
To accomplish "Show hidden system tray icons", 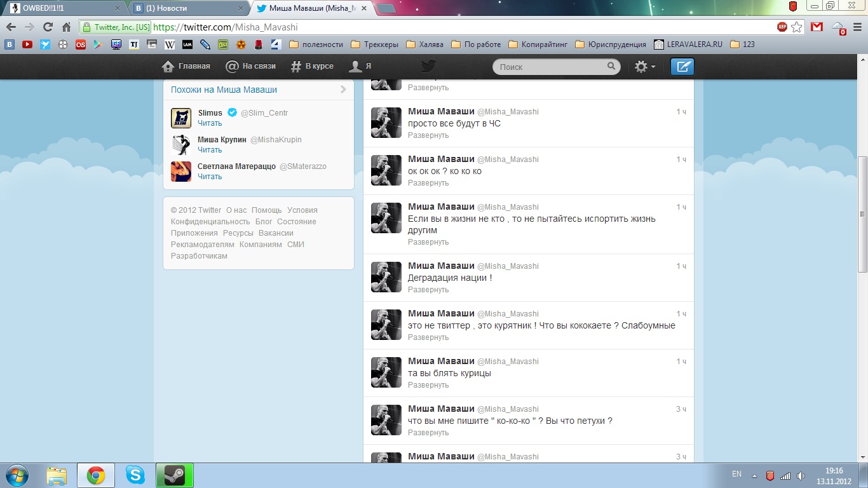I will point(754,475).
